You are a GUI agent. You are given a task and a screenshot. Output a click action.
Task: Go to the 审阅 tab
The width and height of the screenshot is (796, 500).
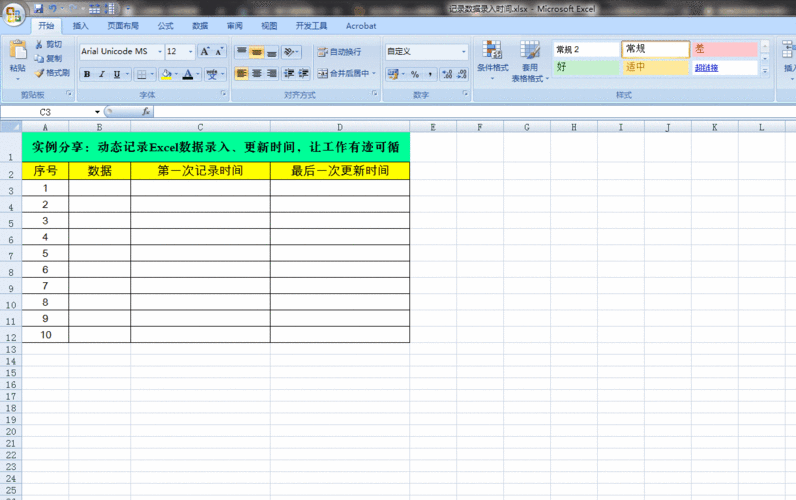235,26
